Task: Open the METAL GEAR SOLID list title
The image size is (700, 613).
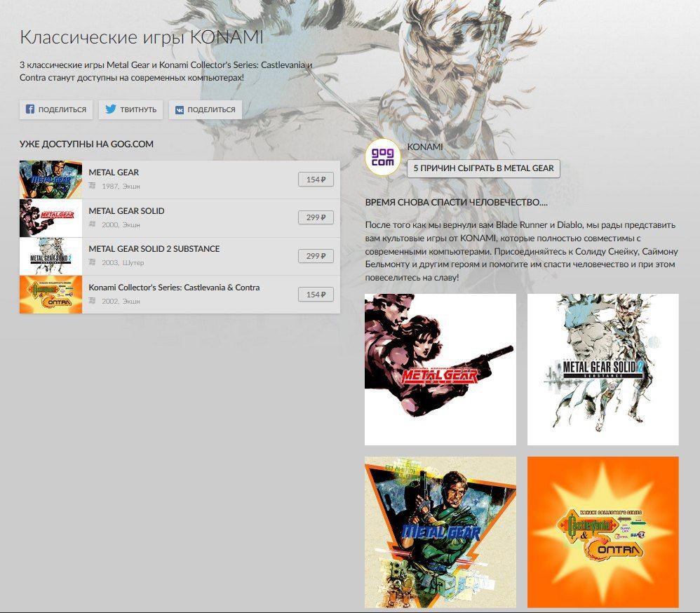Action: (x=126, y=210)
